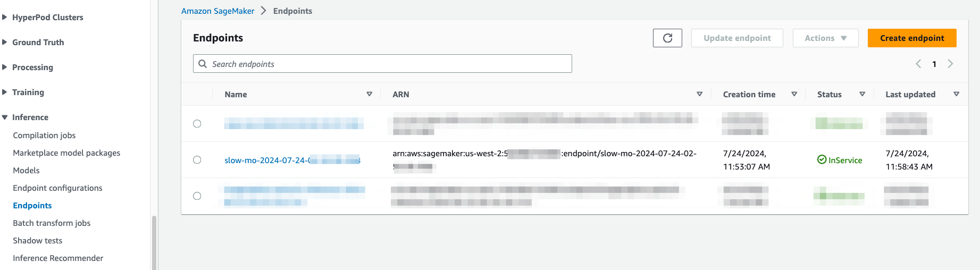Go to next page of endpoints

pyautogui.click(x=950, y=64)
